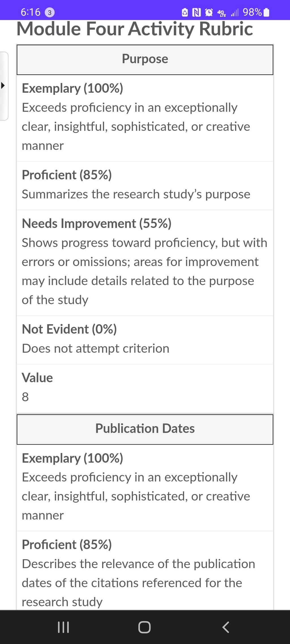Screen dimensions: 290x644
Task: Tap the Needs Improvement (55%) rating
Action: tap(145, 263)
